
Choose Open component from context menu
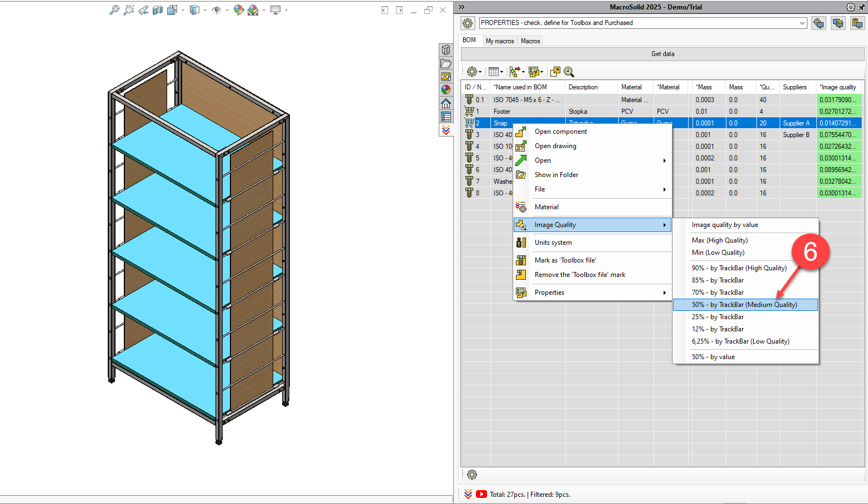tap(593, 132)
